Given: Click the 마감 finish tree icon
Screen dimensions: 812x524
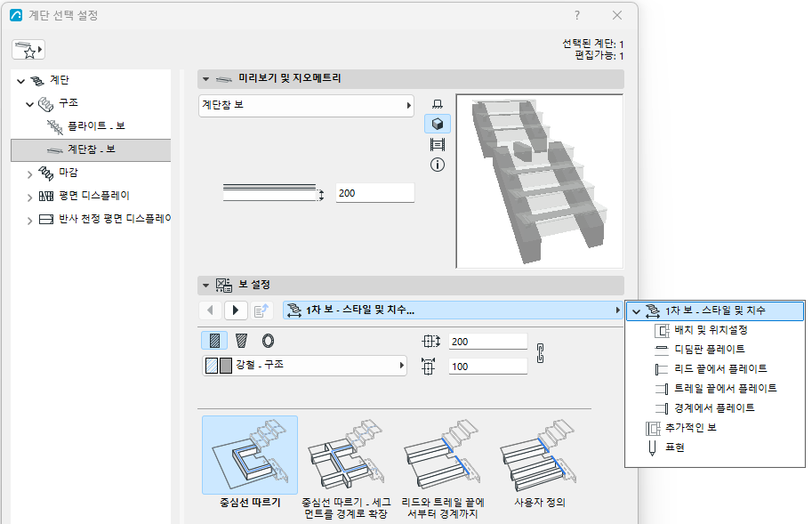Looking at the screenshot, I should 46,173.
